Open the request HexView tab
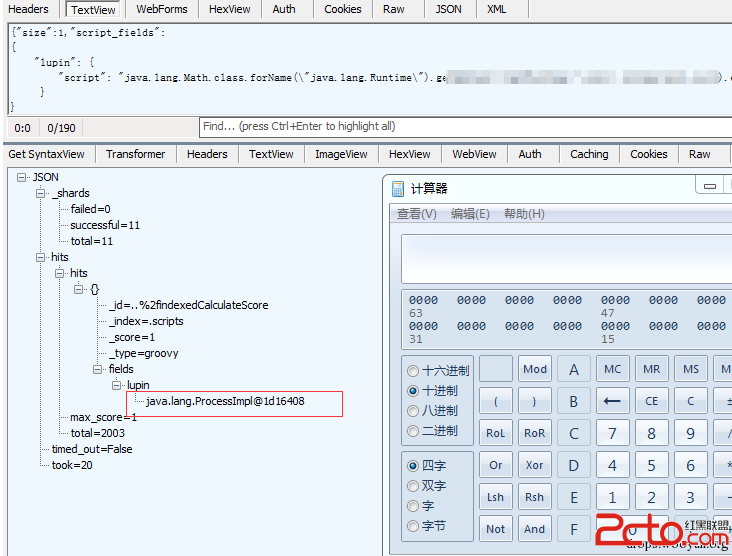Viewport: 732px width, 556px height. tap(230, 9)
